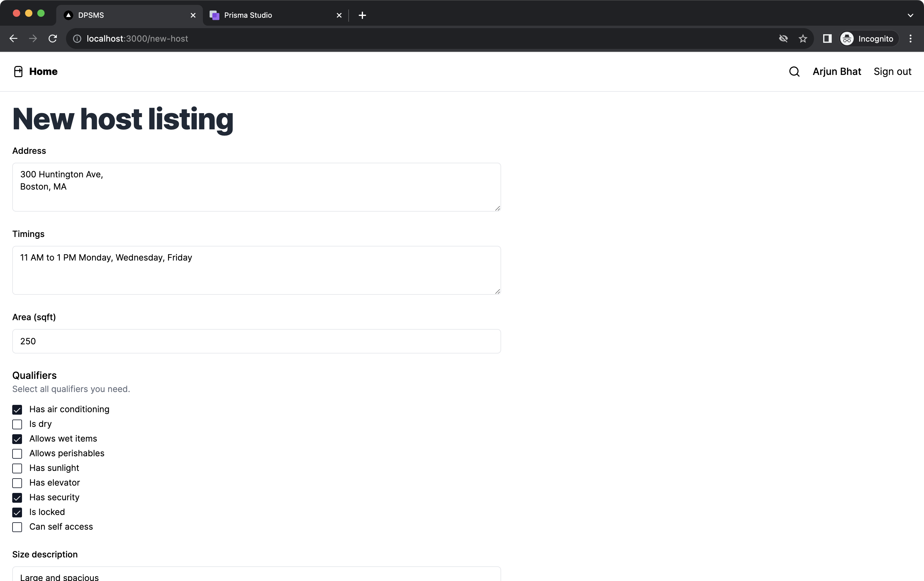Screen dimensions: 924x581
Task: Open a new tab with the plus button
Action: click(x=362, y=15)
